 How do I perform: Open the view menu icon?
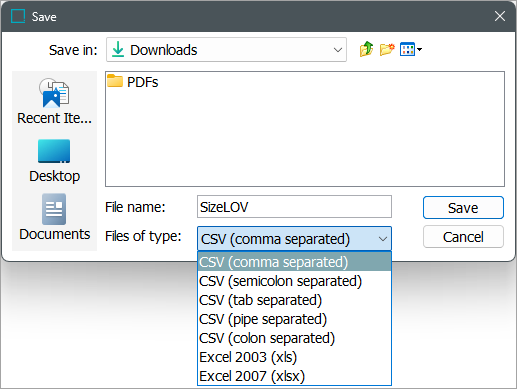411,50
